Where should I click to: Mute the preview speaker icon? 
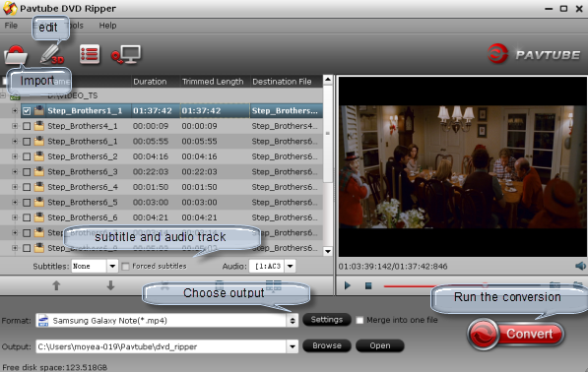[580, 266]
